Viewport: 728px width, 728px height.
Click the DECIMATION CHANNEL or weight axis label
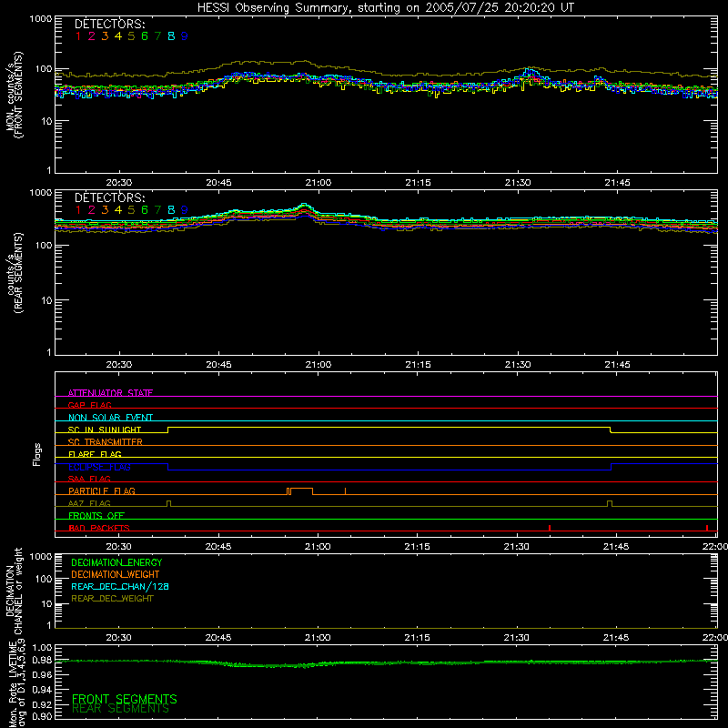pyautogui.click(x=14, y=591)
